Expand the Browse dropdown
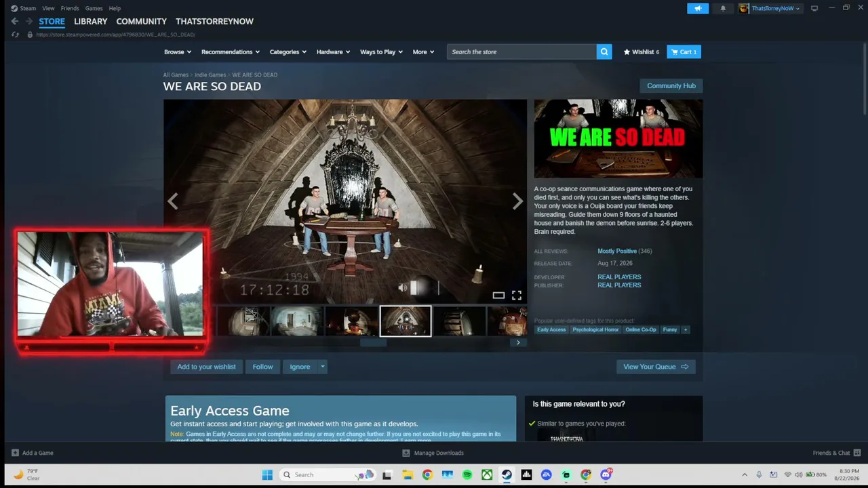Viewport: 868px width, 488px height. click(x=178, y=52)
